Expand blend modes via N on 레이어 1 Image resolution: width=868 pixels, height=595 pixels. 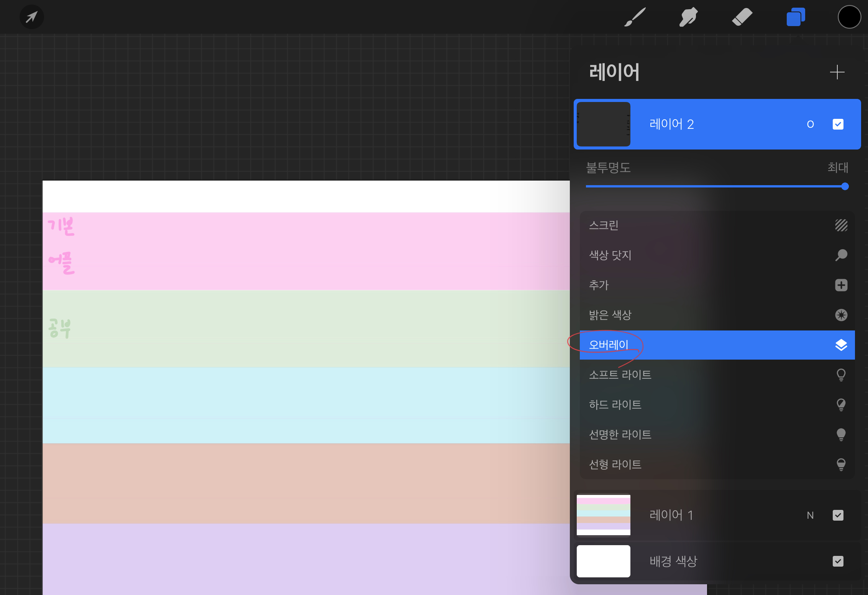coord(810,515)
